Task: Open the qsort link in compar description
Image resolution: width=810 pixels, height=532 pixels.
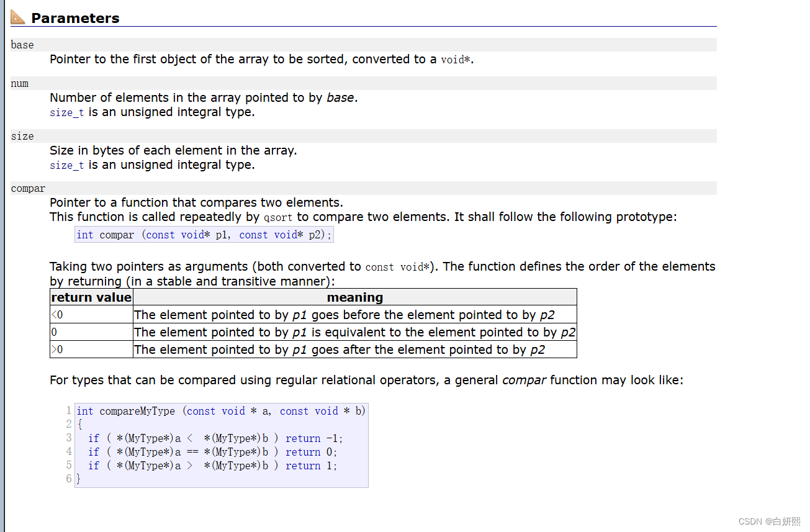Action: pyautogui.click(x=278, y=217)
